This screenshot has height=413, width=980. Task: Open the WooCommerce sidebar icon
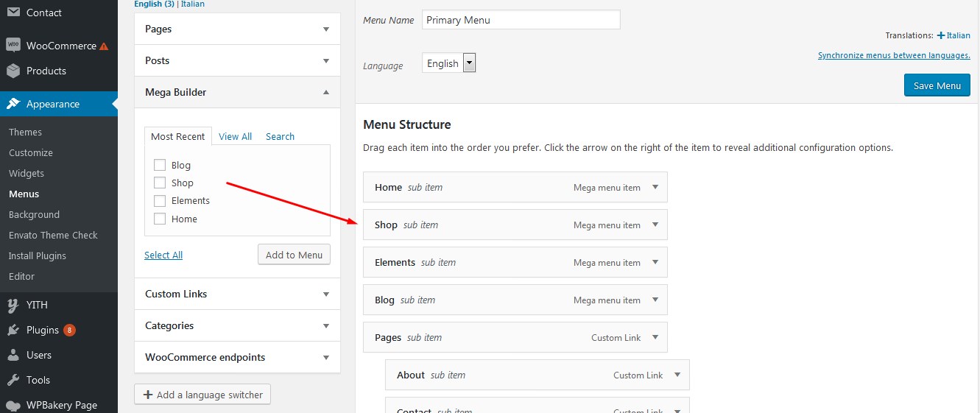click(13, 45)
